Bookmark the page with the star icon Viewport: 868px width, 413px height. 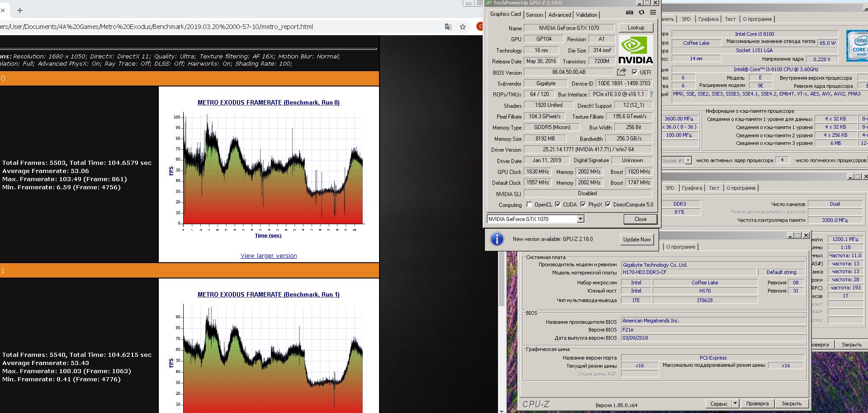463,27
